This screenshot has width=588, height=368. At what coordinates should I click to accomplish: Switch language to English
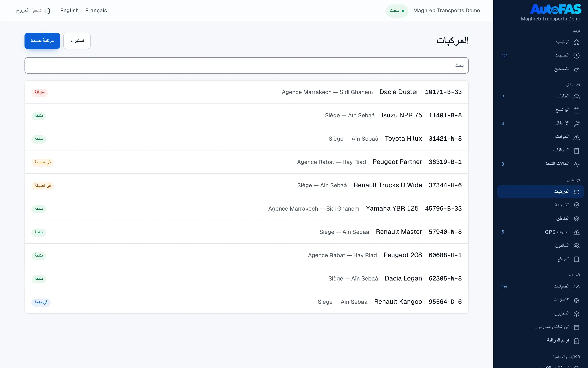coord(69,10)
